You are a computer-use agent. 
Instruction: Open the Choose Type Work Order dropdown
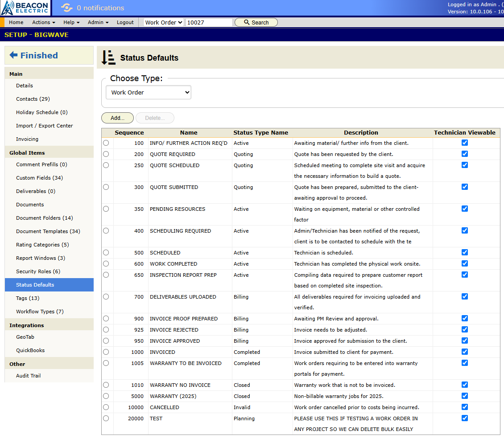point(149,93)
